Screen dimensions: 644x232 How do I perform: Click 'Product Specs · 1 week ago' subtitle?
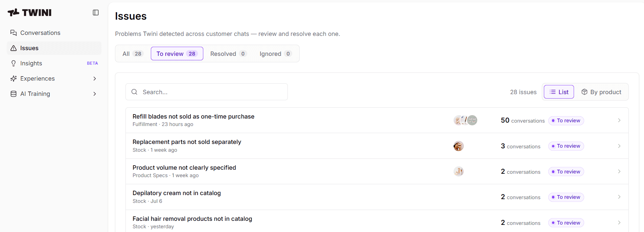[x=166, y=175]
